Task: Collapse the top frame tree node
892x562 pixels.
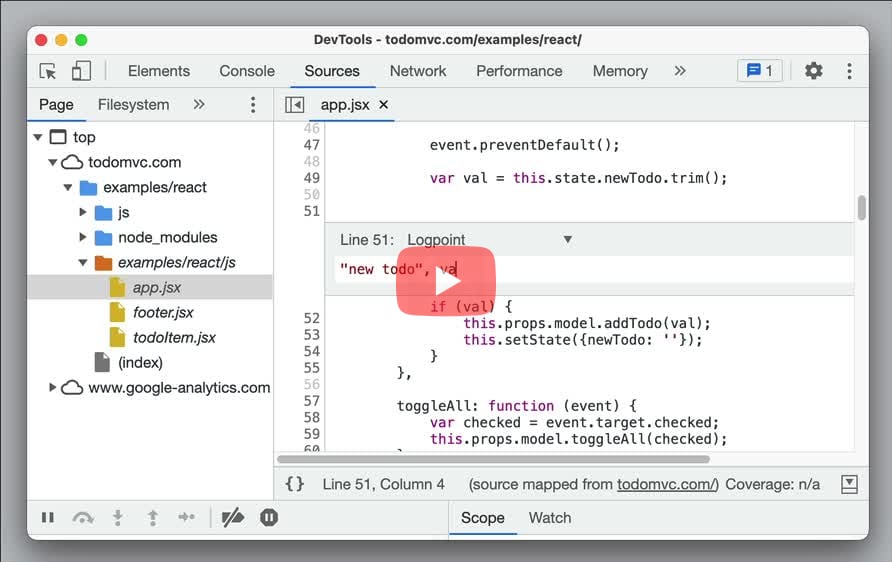Action: click(x=38, y=137)
